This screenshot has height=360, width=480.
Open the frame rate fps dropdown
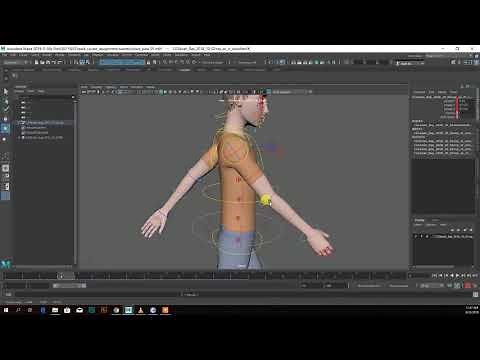[x=431, y=286]
